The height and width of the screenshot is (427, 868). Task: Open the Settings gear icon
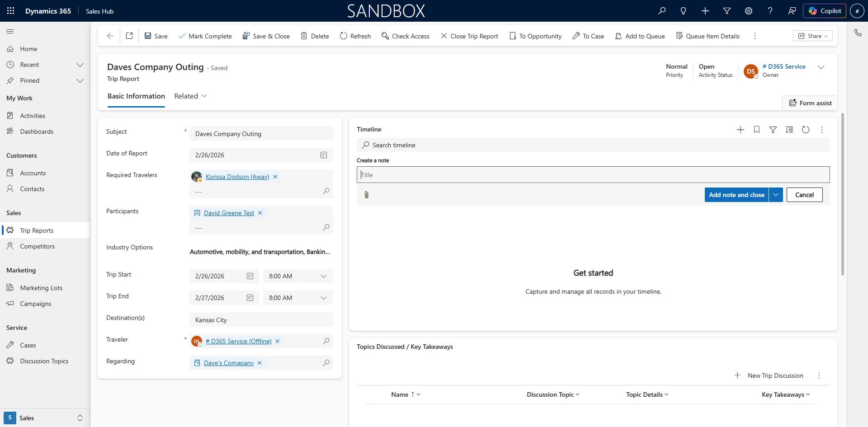pos(749,11)
